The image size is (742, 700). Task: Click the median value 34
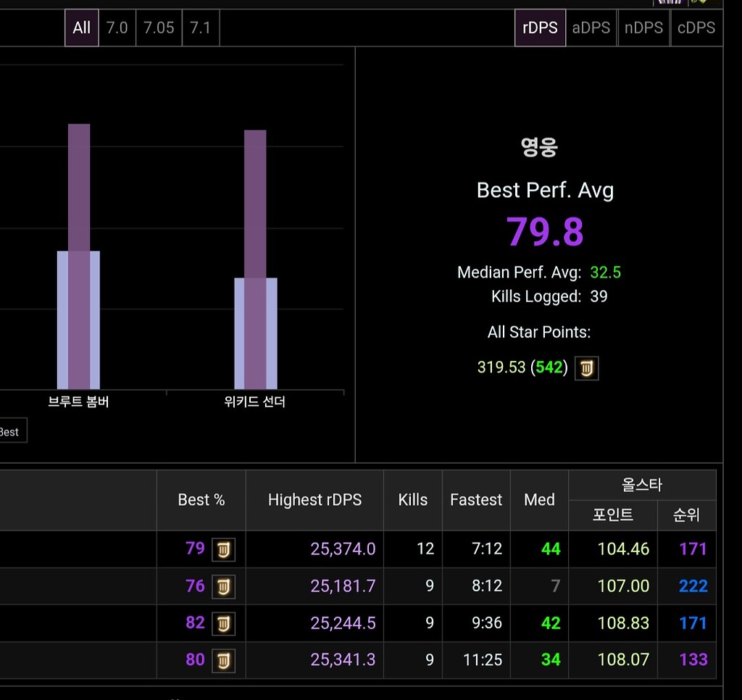551,659
